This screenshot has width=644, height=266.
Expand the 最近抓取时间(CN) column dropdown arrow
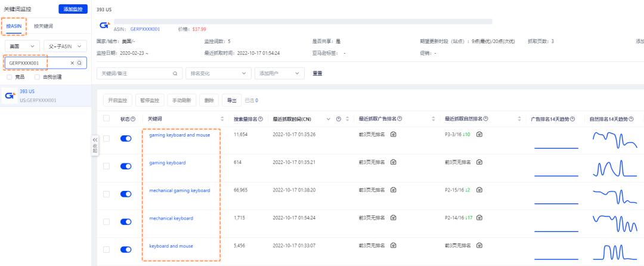pos(328,119)
